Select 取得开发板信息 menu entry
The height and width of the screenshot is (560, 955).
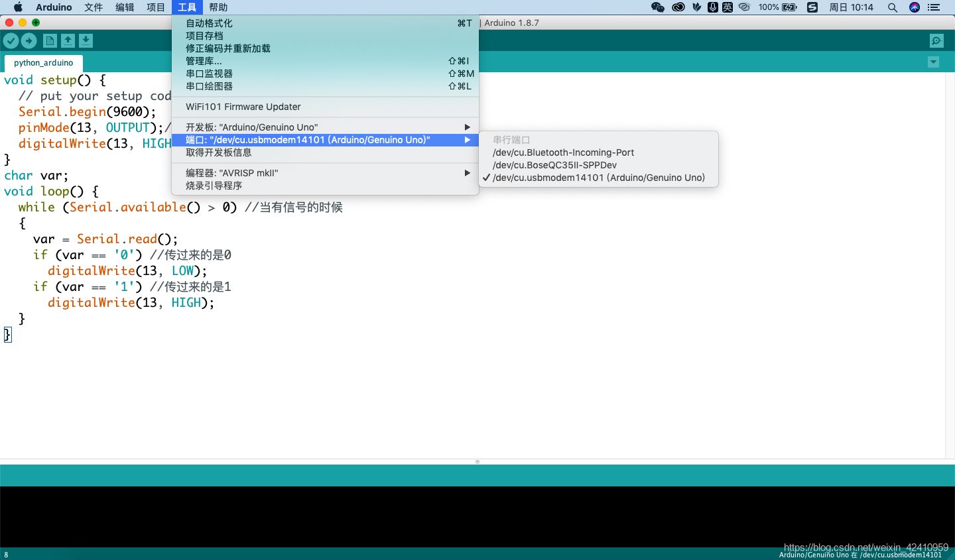325,152
